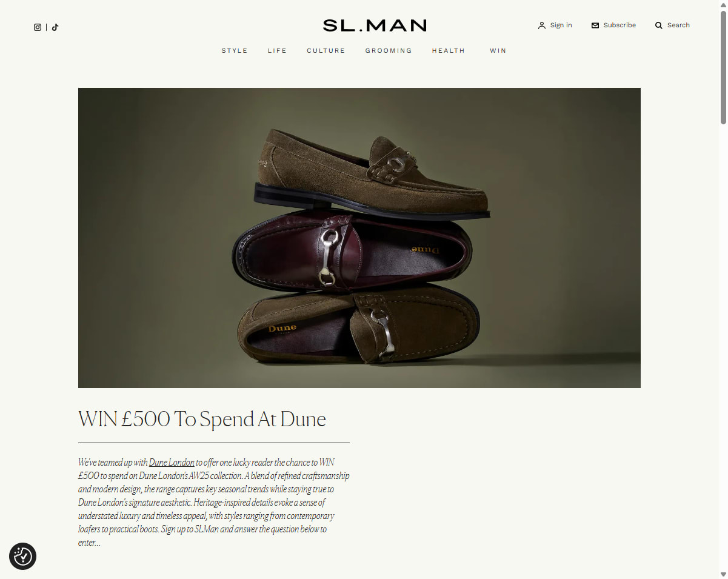
Task: Click the Subscribe text link
Action: 619,25
